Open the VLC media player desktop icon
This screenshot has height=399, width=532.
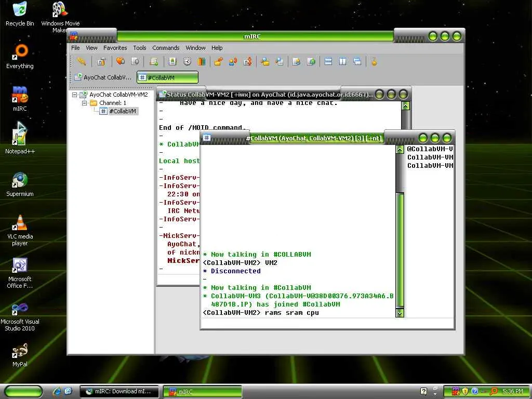(20, 231)
